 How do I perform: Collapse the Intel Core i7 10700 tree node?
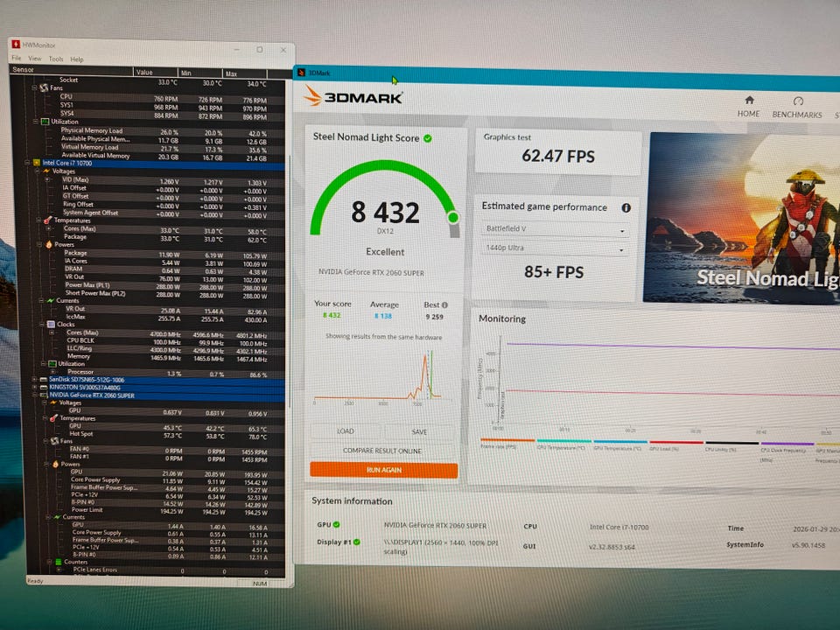[x=27, y=163]
